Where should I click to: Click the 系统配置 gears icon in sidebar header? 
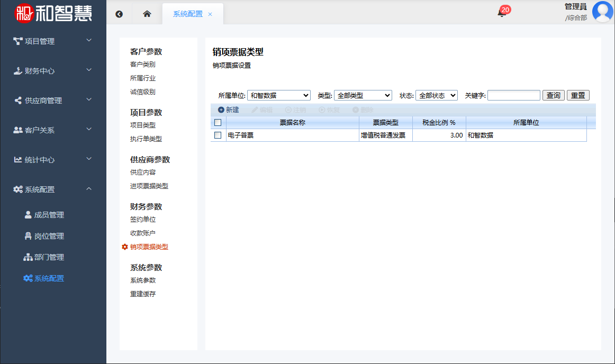(17, 189)
